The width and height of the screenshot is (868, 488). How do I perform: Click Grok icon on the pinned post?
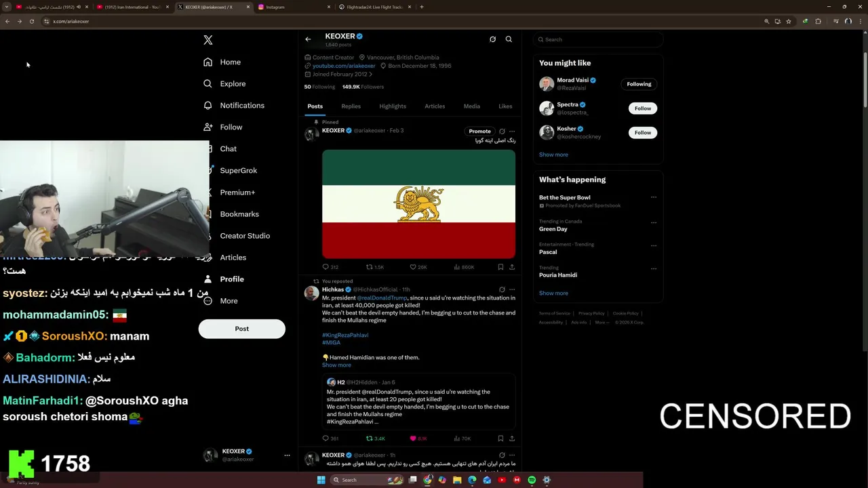(502, 131)
